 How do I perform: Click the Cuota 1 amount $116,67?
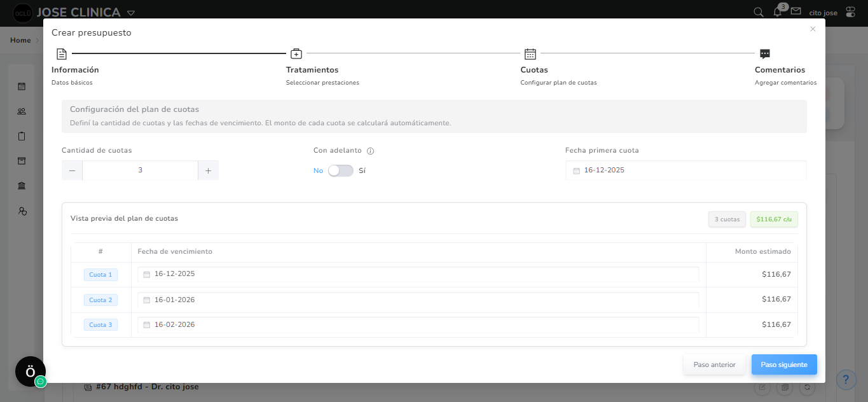tap(776, 275)
